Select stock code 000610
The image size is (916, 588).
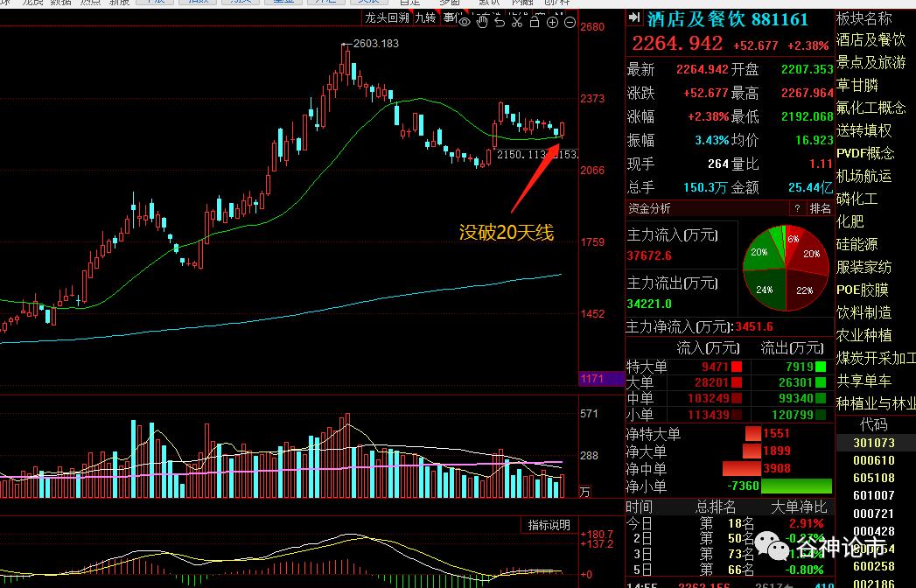[x=874, y=460]
